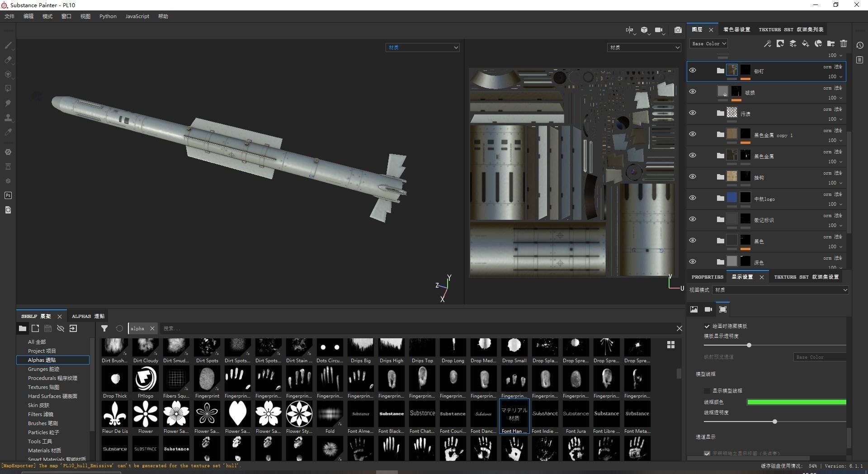
Task: Open the Log panel icon on right dock
Action: (860, 60)
